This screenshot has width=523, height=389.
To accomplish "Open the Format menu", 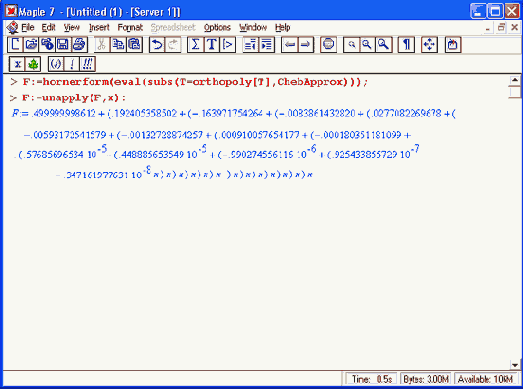I will click(x=130, y=27).
